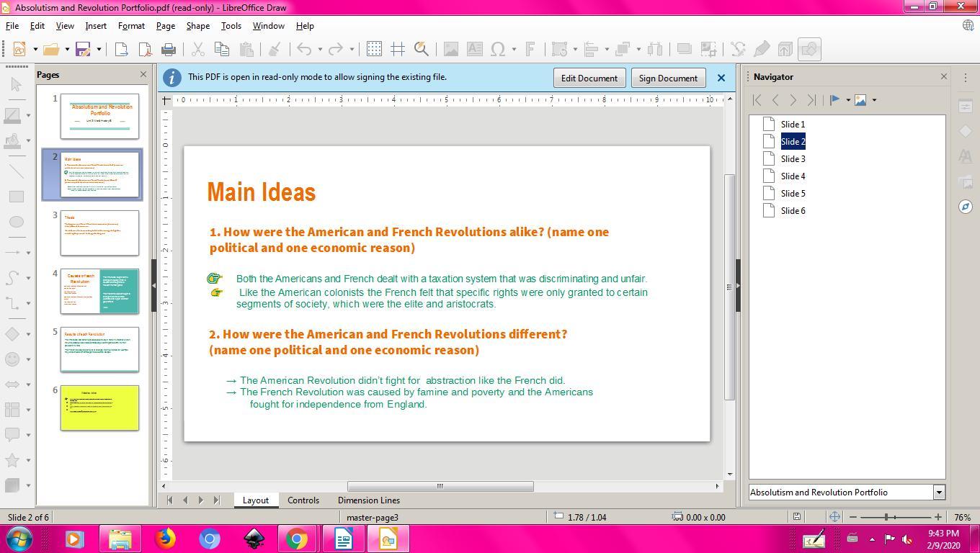Open the document selector dropdown in Navigator
This screenshot has width=980, height=553.
tap(938, 493)
